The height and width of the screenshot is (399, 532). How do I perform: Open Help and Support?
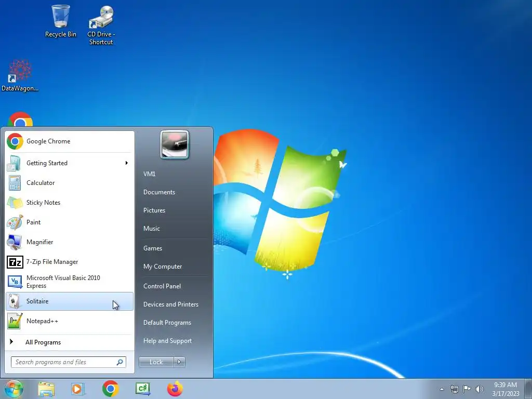pos(168,341)
